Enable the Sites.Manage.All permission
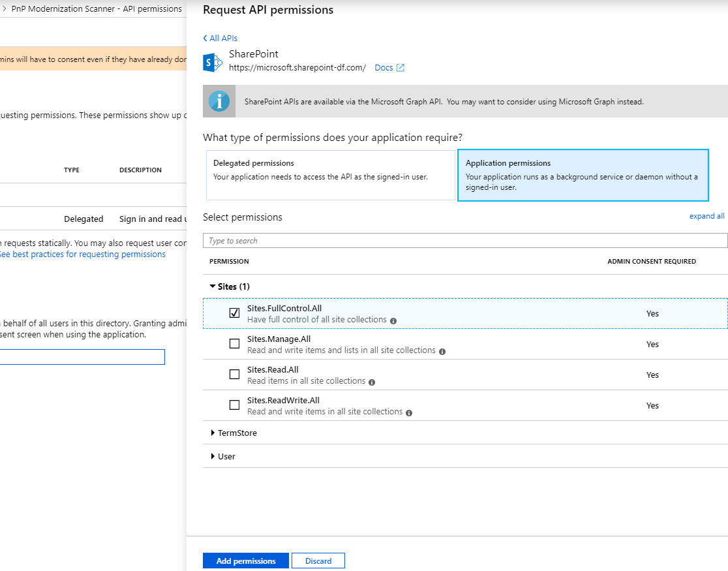728x571 pixels. pos(234,343)
